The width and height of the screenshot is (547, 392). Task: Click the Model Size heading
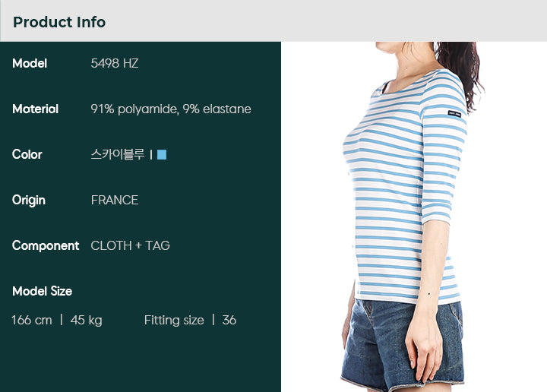point(43,291)
